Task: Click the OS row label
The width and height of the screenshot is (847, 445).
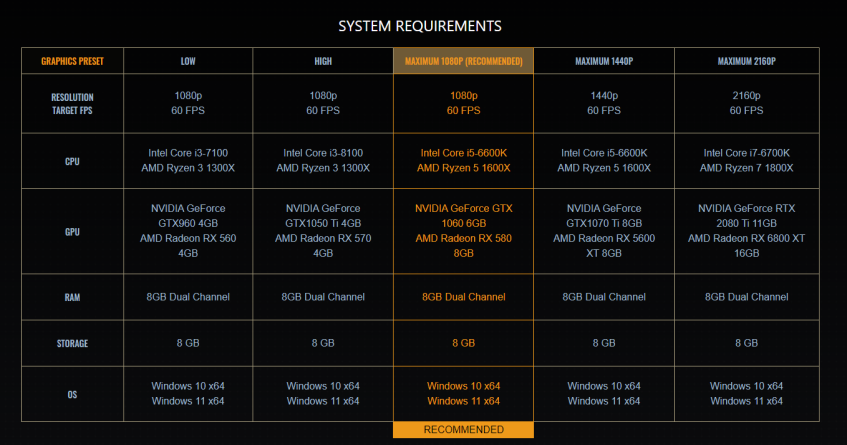Action: coord(72,394)
